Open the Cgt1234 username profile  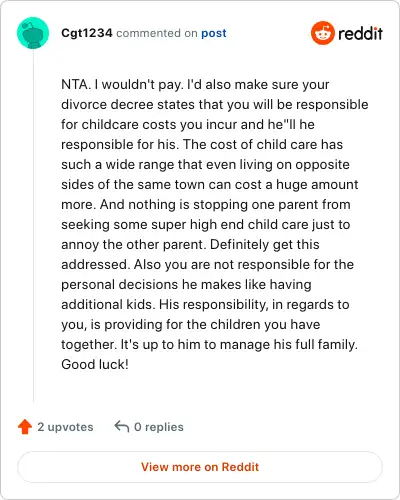click(x=87, y=33)
